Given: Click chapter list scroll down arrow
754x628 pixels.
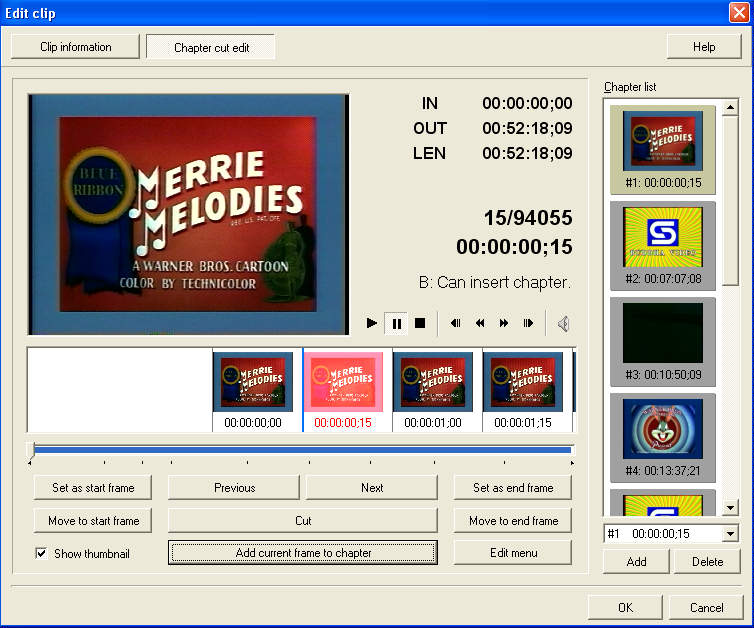Looking at the screenshot, I should (730, 507).
